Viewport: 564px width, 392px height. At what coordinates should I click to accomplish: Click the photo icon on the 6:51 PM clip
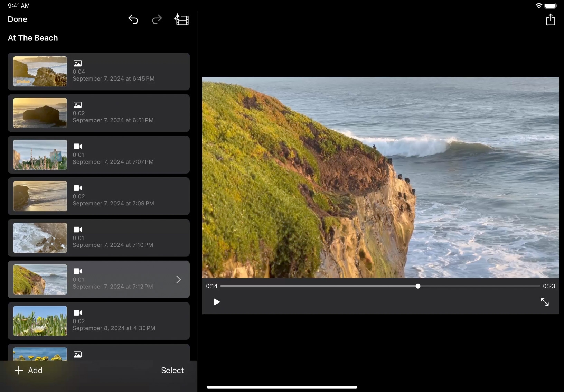coord(77,105)
